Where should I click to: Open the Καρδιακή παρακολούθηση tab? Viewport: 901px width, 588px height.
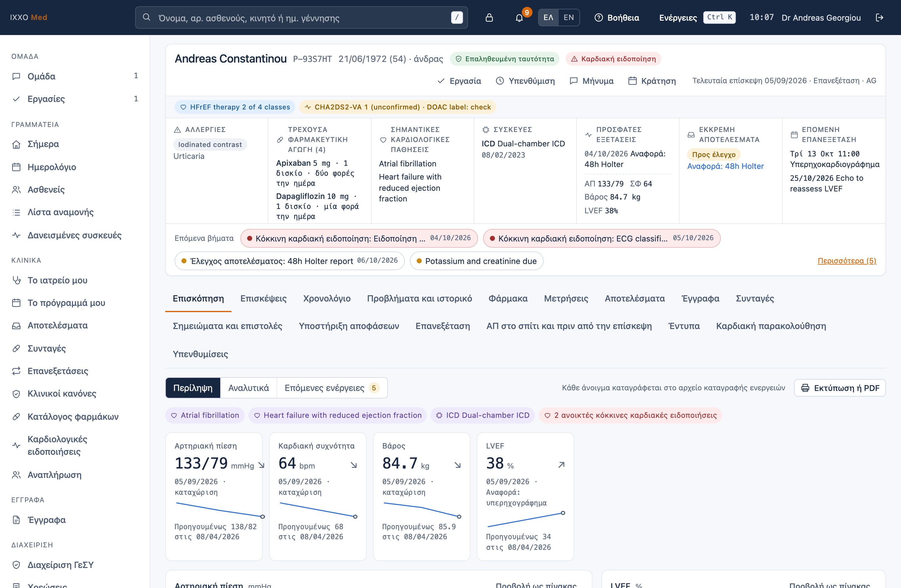tap(771, 326)
